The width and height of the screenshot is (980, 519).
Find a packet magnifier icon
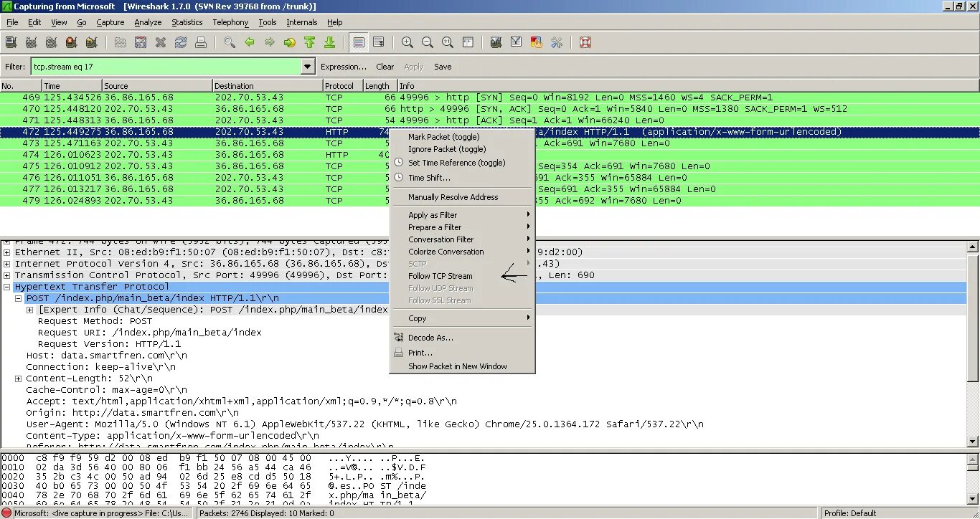click(x=230, y=42)
